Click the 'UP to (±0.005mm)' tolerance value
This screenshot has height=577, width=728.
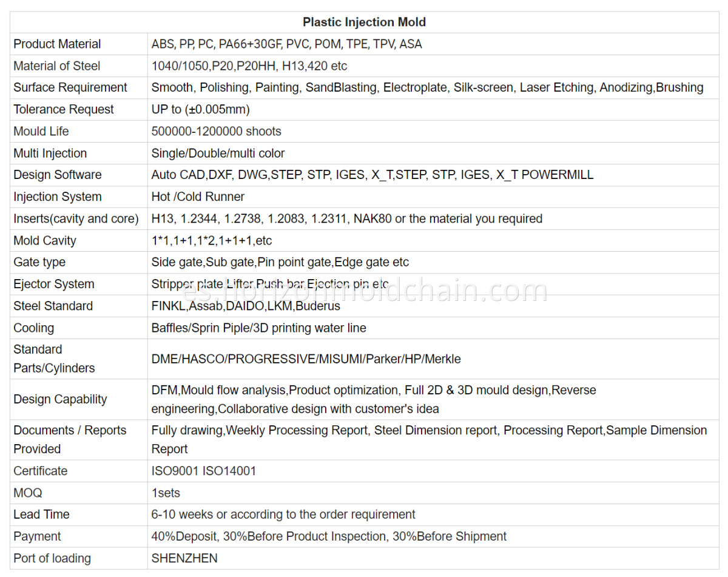tap(201, 110)
